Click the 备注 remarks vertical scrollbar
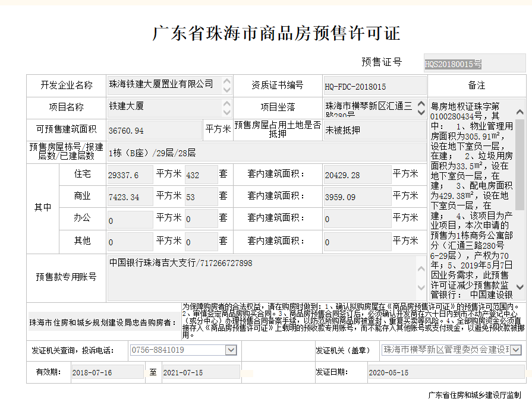Image resolution: width=532 pixels, height=405 pixels. [x=520, y=178]
